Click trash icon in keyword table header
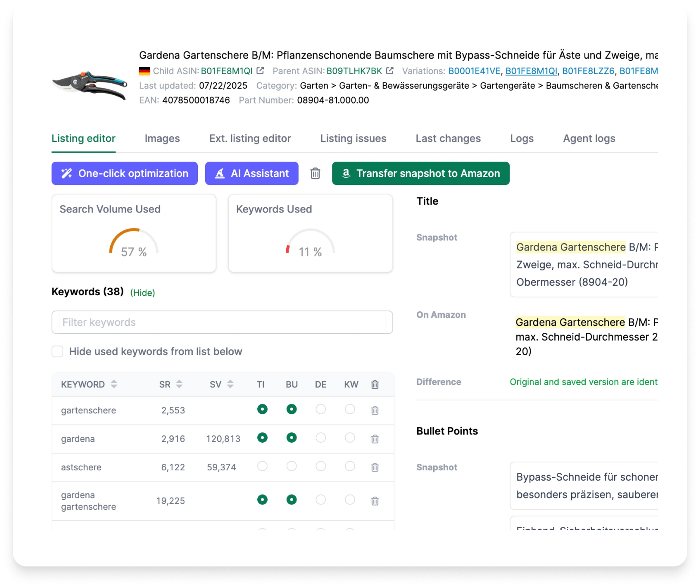Screen dimensions: 700x588 (375, 385)
